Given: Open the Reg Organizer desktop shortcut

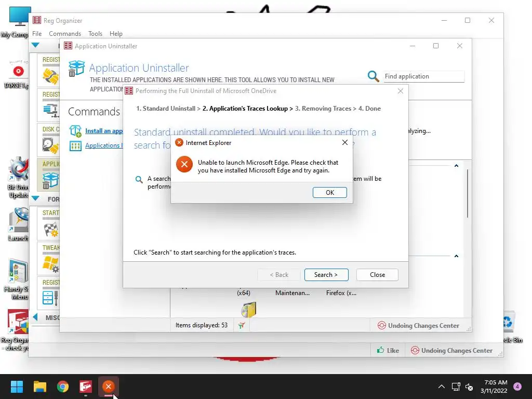Looking at the screenshot, I should point(15,330).
